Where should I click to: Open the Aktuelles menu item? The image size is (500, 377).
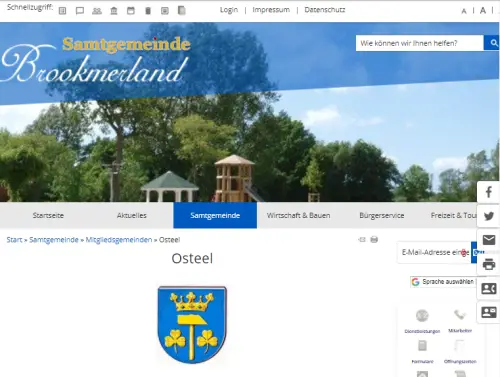tap(132, 215)
